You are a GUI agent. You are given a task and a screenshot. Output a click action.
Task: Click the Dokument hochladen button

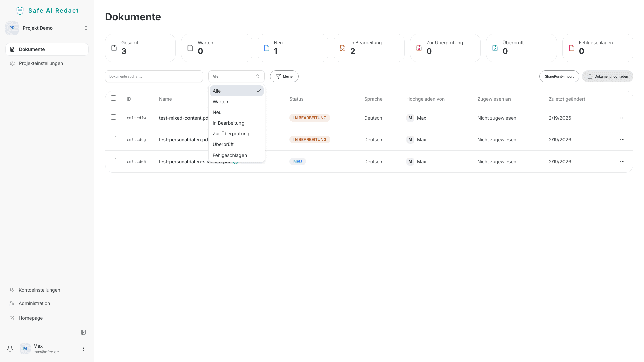click(x=607, y=76)
